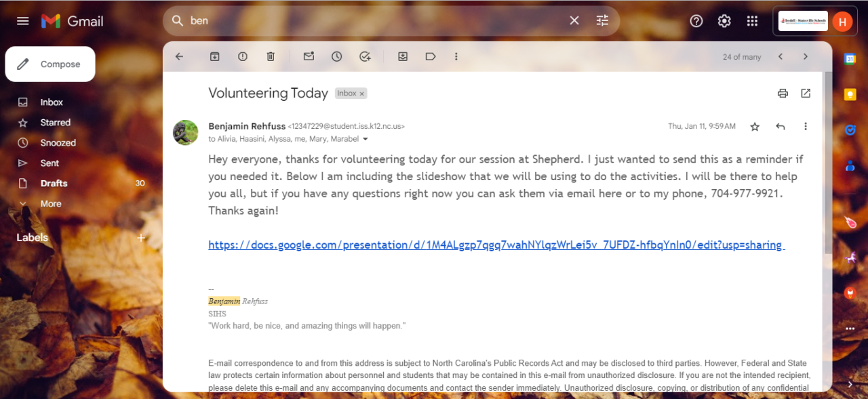The width and height of the screenshot is (868, 399).
Task: Delete the Volunteering Today email
Action: pyautogui.click(x=271, y=57)
